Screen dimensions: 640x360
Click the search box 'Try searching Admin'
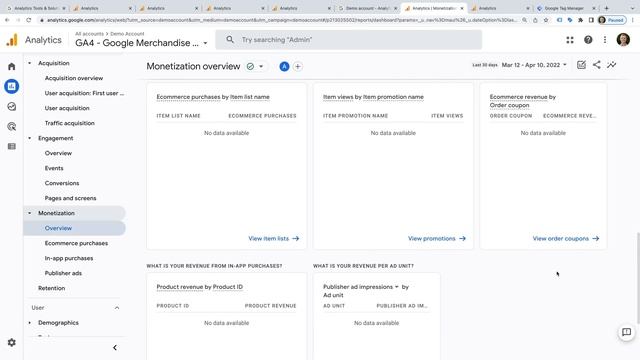pyautogui.click(x=349, y=40)
